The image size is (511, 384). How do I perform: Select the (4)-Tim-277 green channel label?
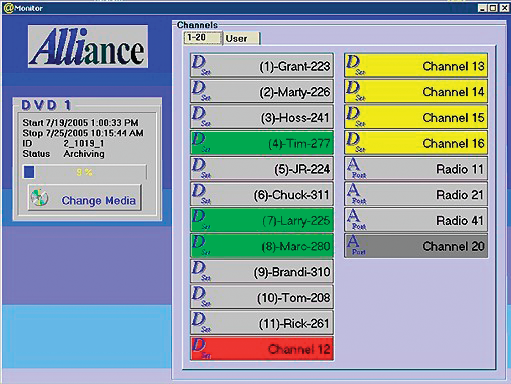pyautogui.click(x=299, y=144)
